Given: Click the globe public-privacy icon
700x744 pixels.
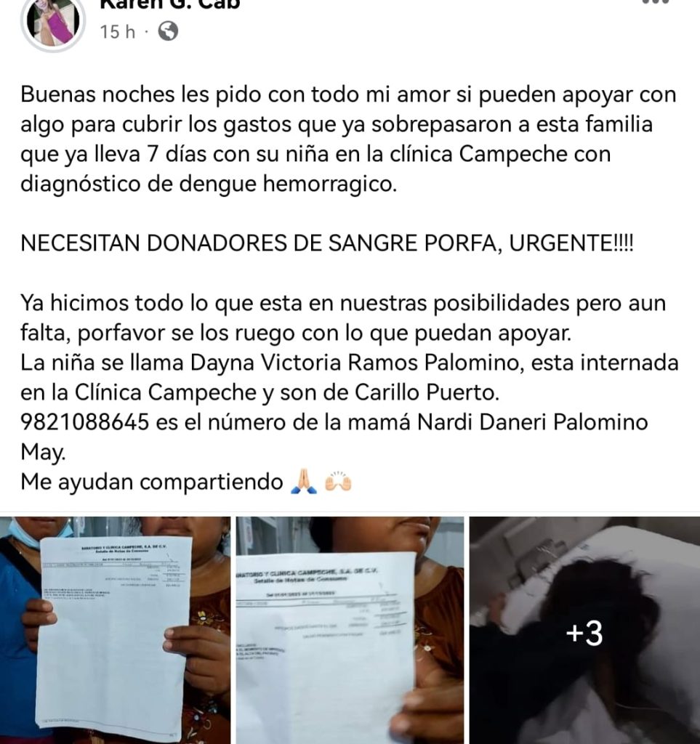Looking at the screenshot, I should coord(167,31).
